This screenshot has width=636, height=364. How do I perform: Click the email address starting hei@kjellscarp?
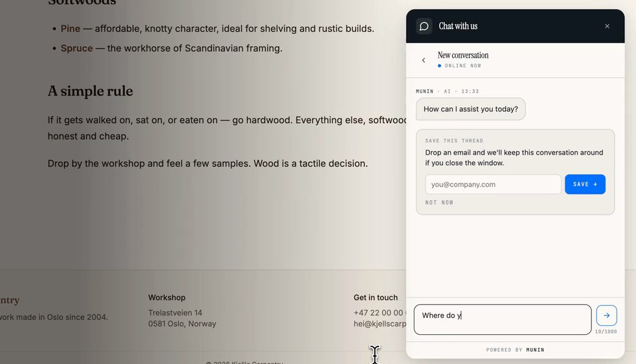click(x=380, y=324)
